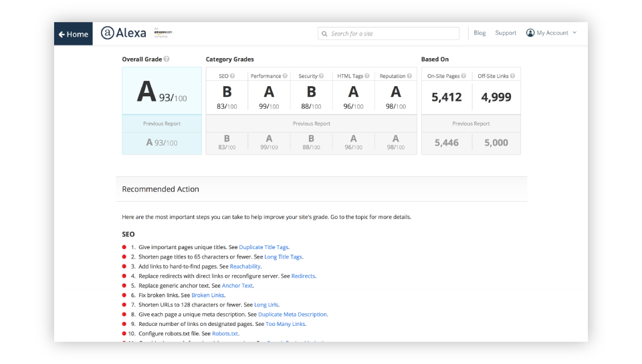
Task: Open the Long Title Tags link
Action: [283, 256]
